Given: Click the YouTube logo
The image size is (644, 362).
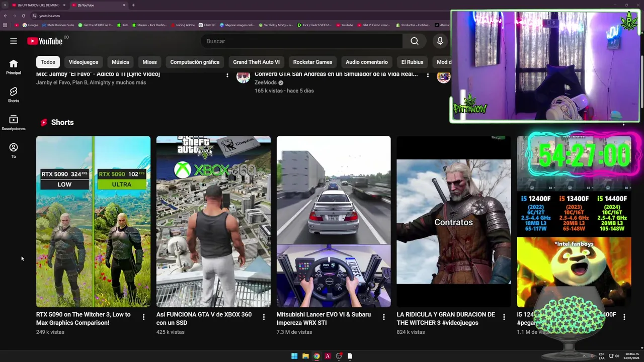Looking at the screenshot, I should tap(45, 41).
